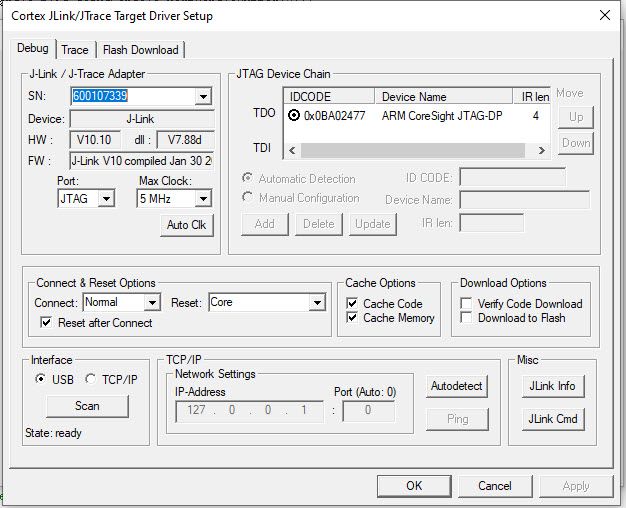Click the right scroll arrow in device chain
Image resolution: width=626 pixels, height=508 pixels.
541,151
